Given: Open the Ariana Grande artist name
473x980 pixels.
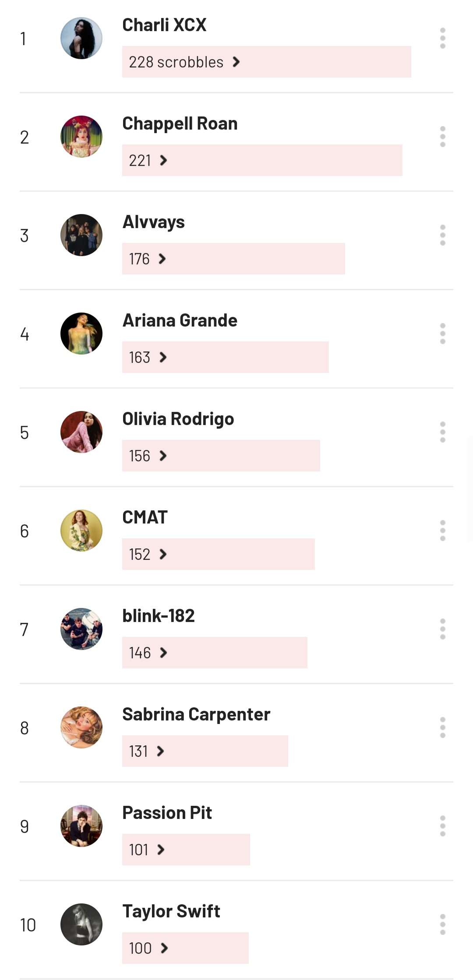Looking at the screenshot, I should click(180, 320).
